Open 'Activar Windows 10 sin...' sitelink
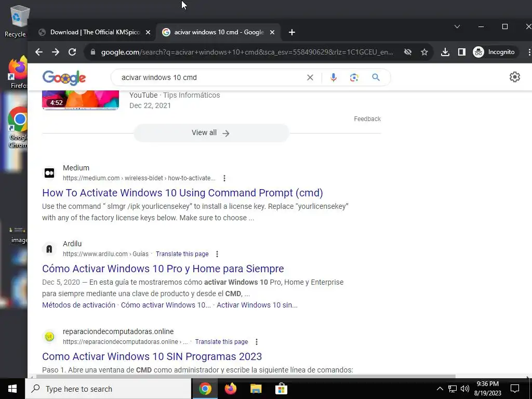Screen dimensions: 532x399 (x=257, y=305)
